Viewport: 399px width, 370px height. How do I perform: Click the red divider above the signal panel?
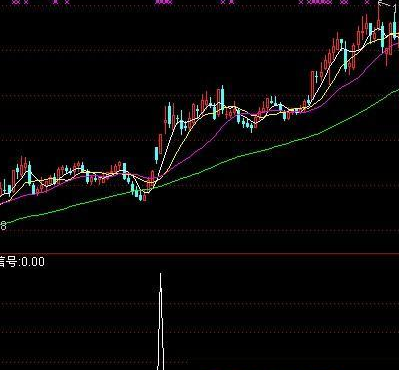(199, 254)
